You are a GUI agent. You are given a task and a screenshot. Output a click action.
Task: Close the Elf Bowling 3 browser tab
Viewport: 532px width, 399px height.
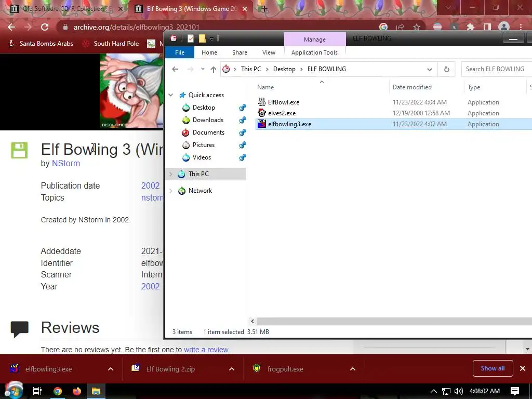(x=245, y=9)
